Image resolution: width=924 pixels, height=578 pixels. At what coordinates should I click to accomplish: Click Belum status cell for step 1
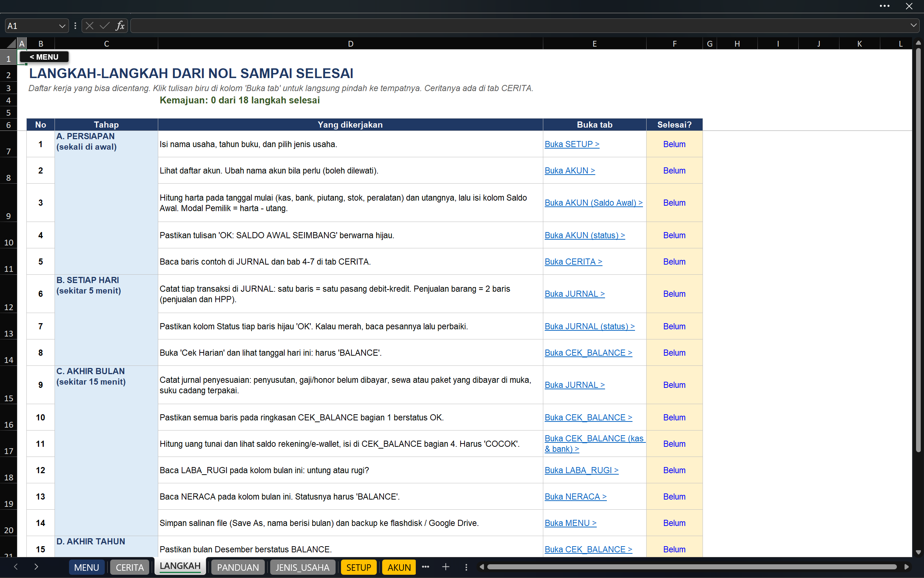[x=674, y=144]
